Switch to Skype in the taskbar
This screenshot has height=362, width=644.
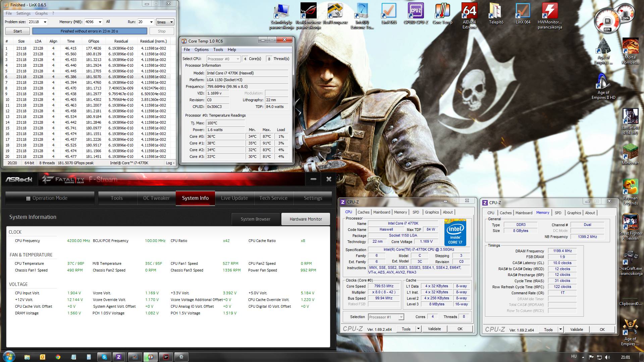tap(104, 357)
